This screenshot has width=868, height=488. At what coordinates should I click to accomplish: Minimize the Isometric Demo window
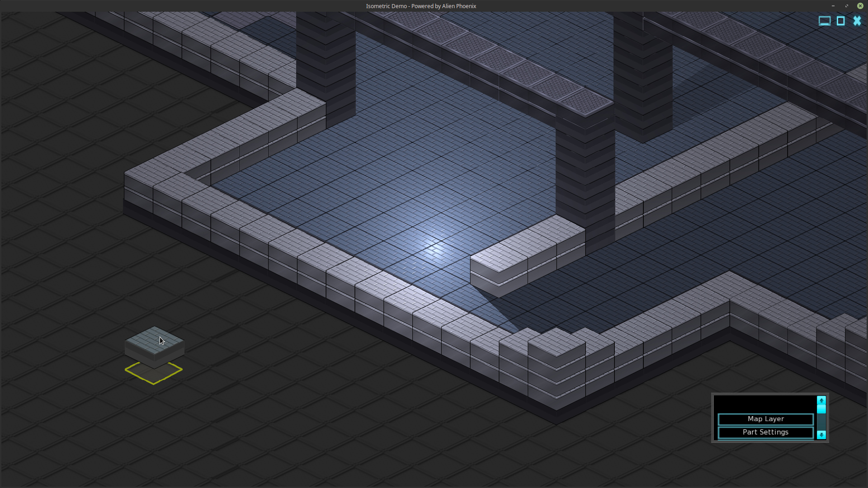click(833, 6)
